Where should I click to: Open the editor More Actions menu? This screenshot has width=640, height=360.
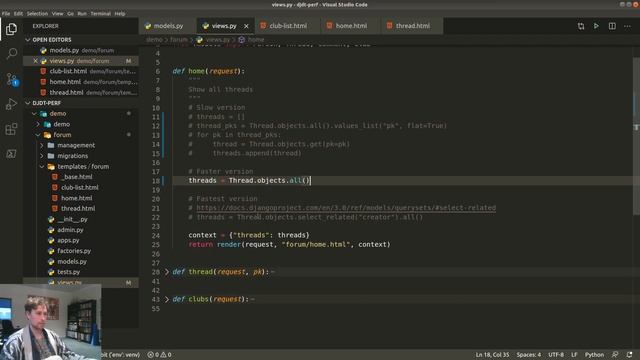pyautogui.click(x=627, y=26)
